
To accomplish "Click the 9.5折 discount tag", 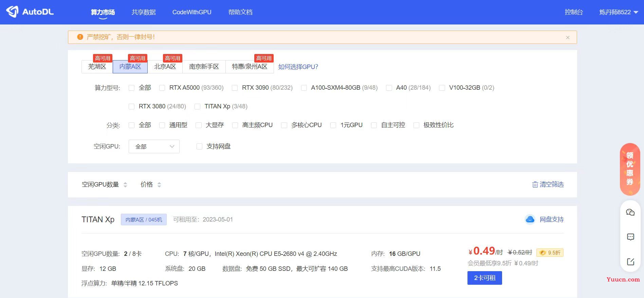I will [550, 252].
